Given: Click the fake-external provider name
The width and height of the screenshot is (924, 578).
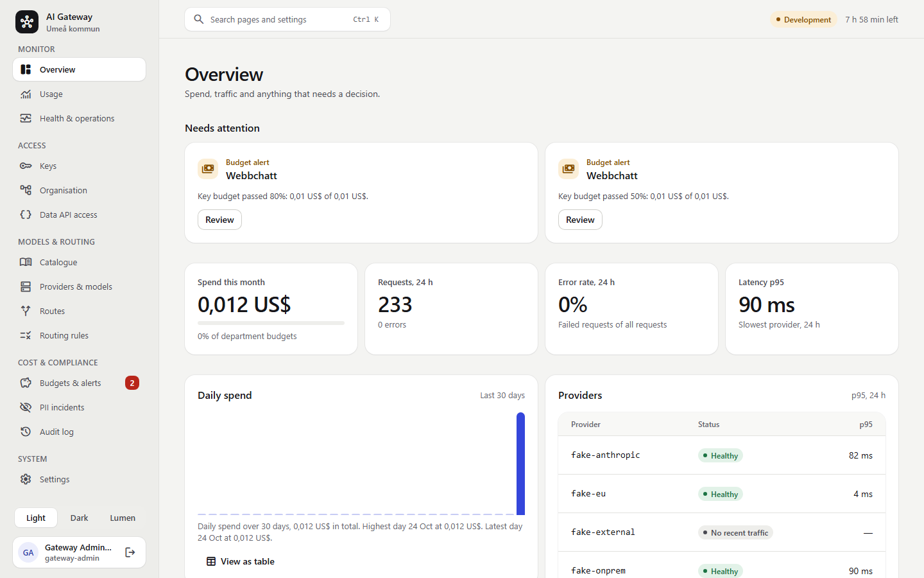Looking at the screenshot, I should coord(603,532).
